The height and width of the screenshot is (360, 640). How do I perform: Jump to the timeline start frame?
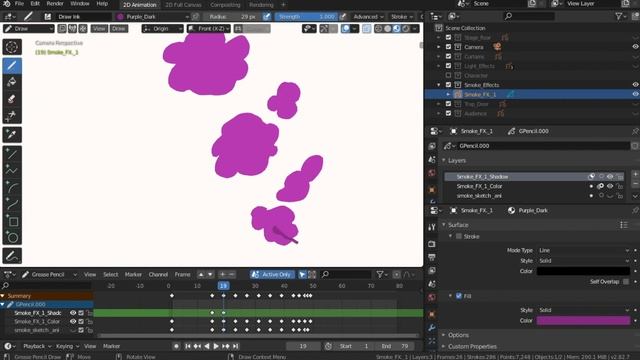188,346
